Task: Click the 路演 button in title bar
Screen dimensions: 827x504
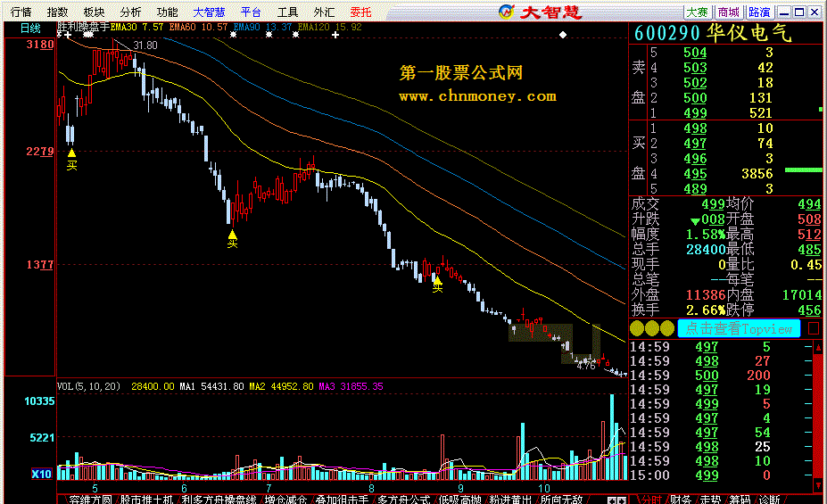Action: coord(759,12)
